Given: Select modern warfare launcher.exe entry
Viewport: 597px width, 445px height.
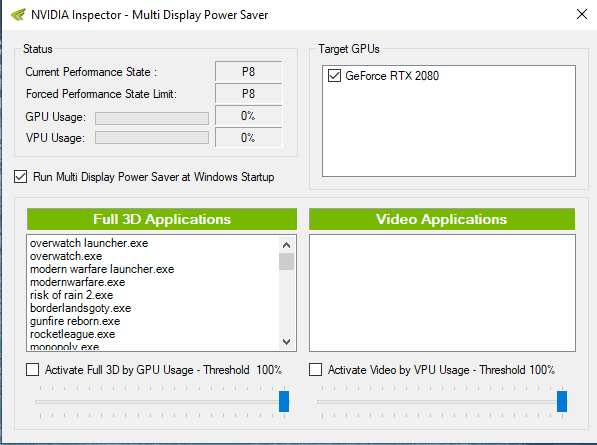Looking at the screenshot, I should click(102, 269).
